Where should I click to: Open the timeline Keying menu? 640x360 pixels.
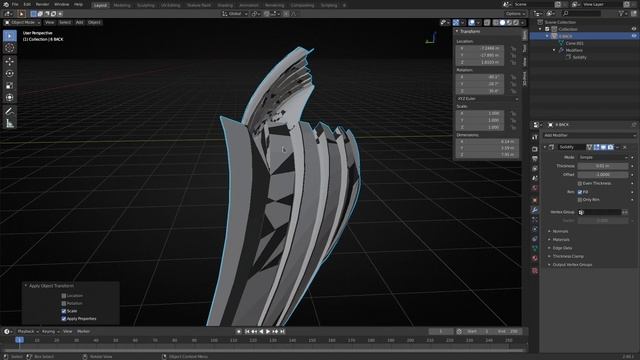(x=50, y=331)
